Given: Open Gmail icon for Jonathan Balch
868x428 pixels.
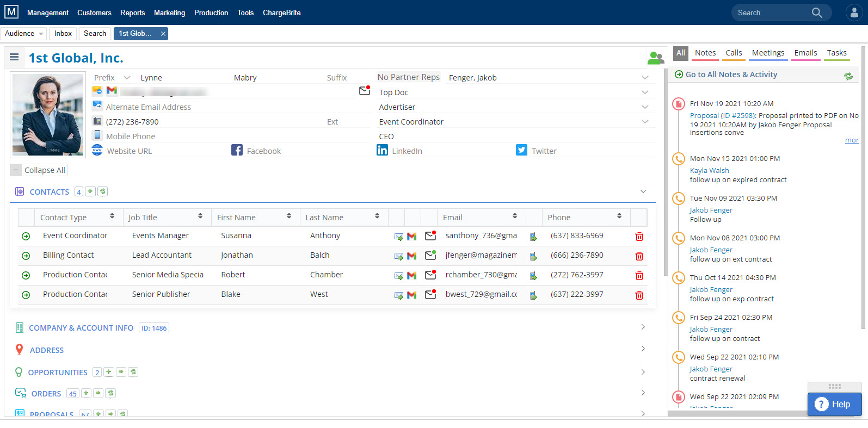Looking at the screenshot, I should (x=411, y=256).
